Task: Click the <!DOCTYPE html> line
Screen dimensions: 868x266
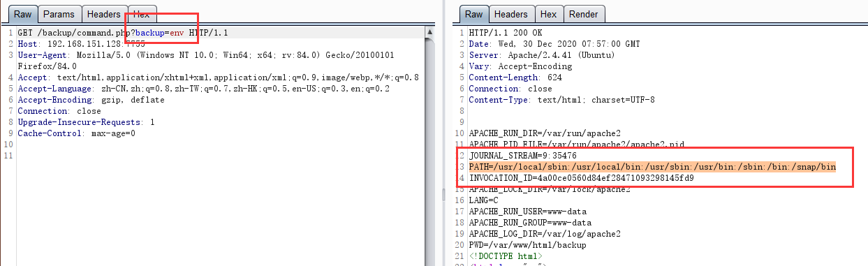Action: [x=506, y=256]
